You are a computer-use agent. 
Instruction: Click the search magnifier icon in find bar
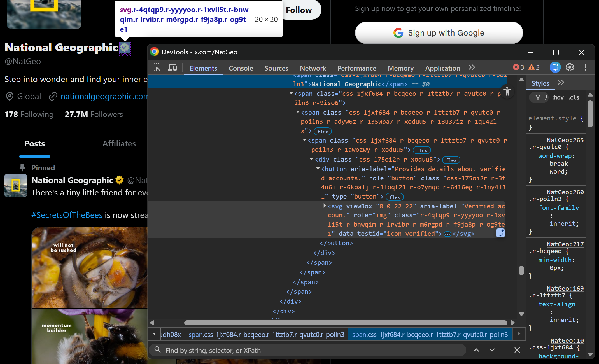tap(157, 349)
